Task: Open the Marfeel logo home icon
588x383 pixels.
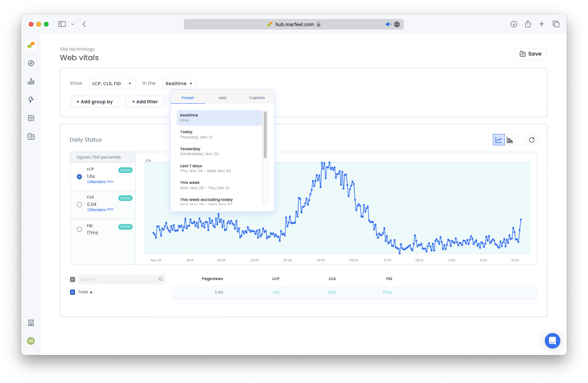Action: coord(31,45)
